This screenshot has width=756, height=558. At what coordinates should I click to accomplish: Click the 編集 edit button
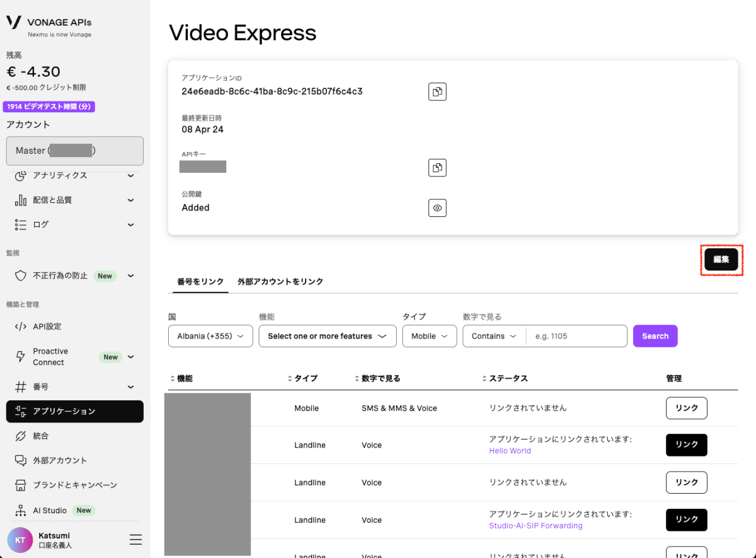pyautogui.click(x=721, y=260)
